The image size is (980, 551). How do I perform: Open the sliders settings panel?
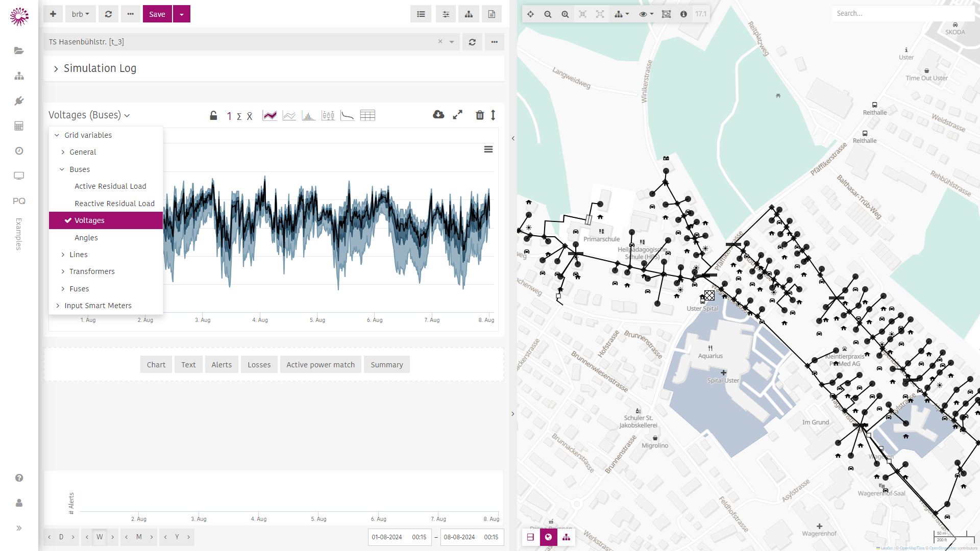446,14
